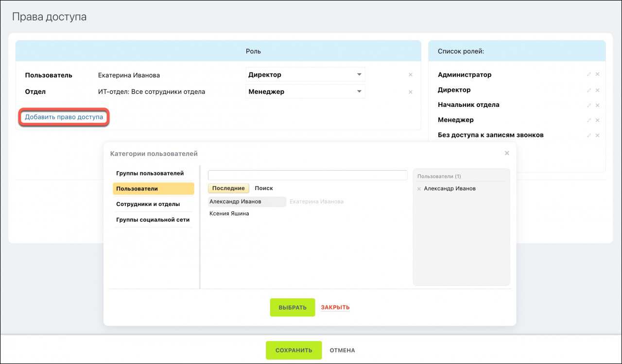Viewport: 622px width, 364px height.
Task: Select greyed Екатерина Иванова in recent list
Action: 316,202
